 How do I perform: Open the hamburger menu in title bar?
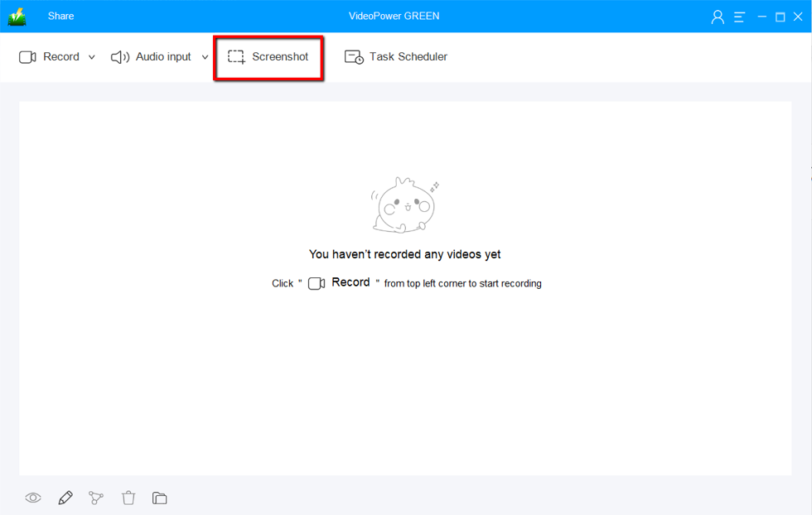coord(739,17)
